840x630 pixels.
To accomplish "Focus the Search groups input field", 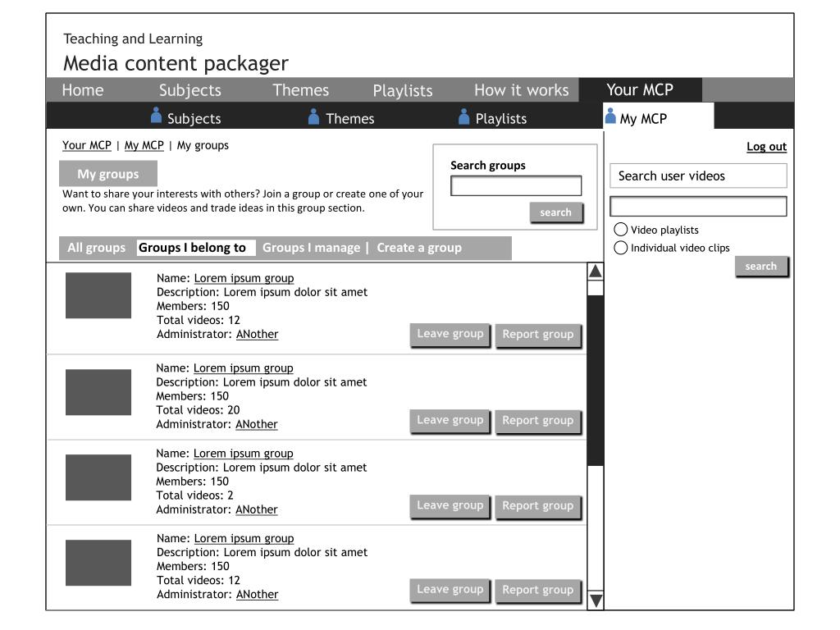I will [x=516, y=186].
